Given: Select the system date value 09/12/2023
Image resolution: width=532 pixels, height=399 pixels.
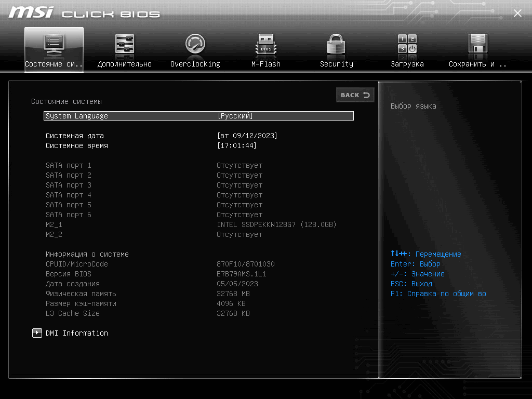Looking at the screenshot, I should tap(247, 136).
